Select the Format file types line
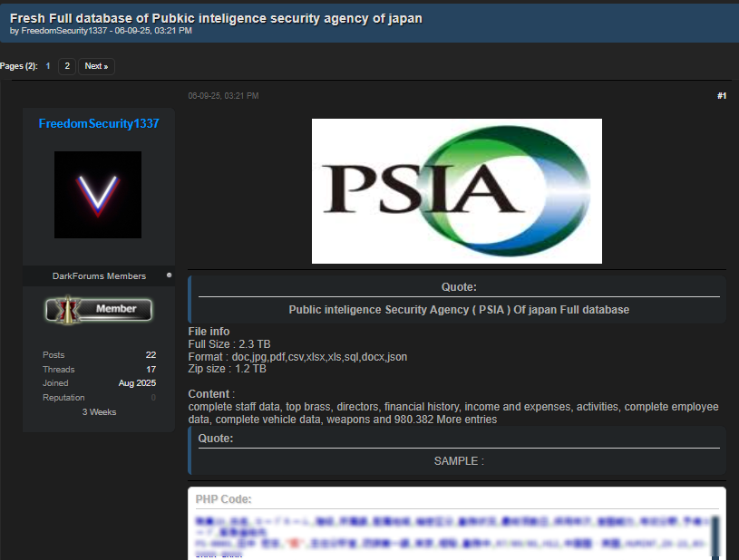 pyautogui.click(x=297, y=357)
